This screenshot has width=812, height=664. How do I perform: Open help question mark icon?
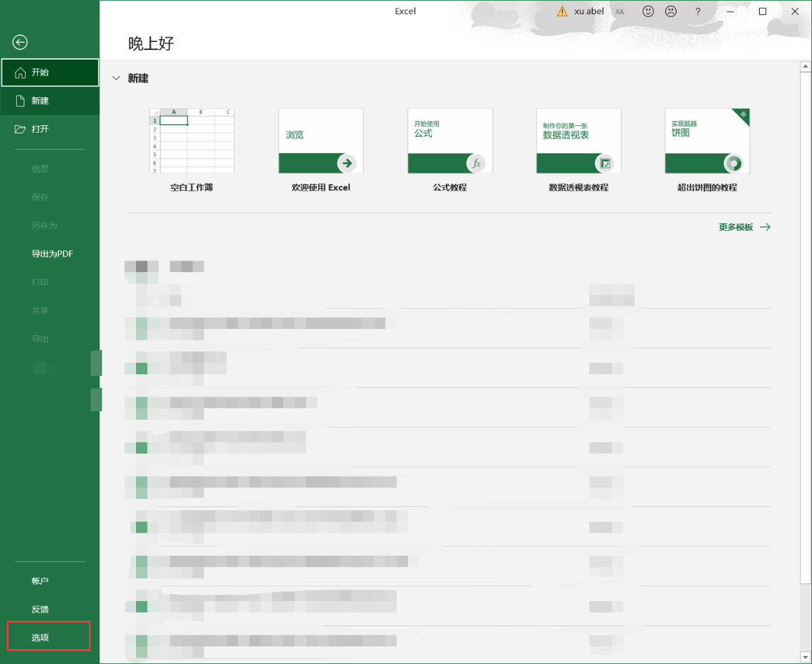pyautogui.click(x=698, y=12)
